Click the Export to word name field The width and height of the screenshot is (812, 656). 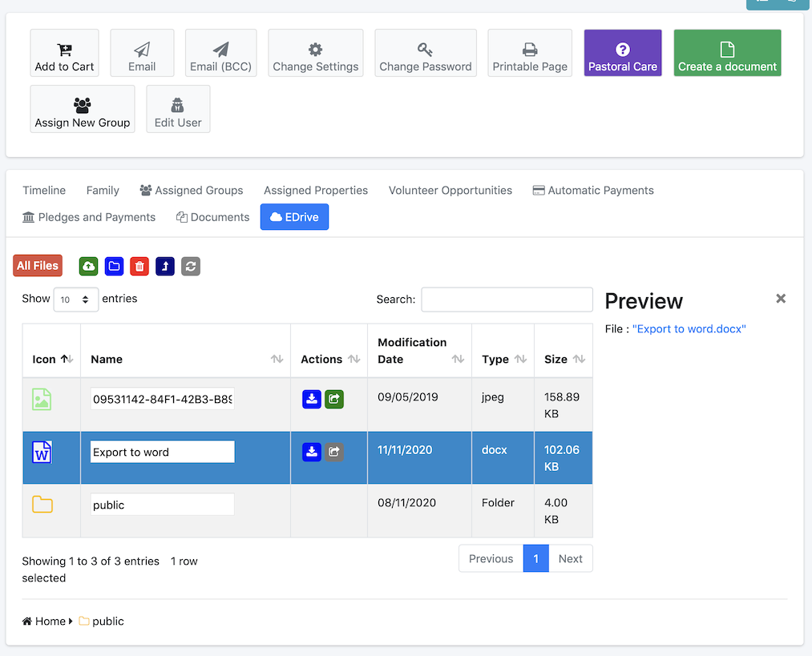click(x=162, y=452)
